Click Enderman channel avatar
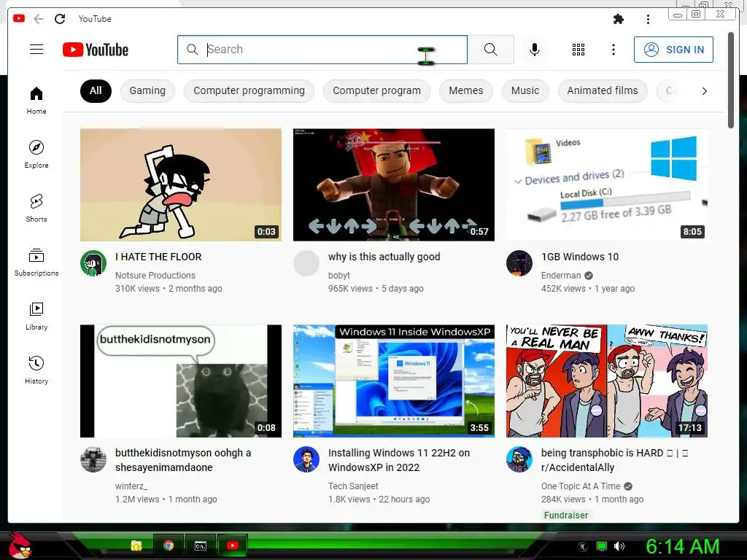Image resolution: width=747 pixels, height=560 pixels. 519,263
